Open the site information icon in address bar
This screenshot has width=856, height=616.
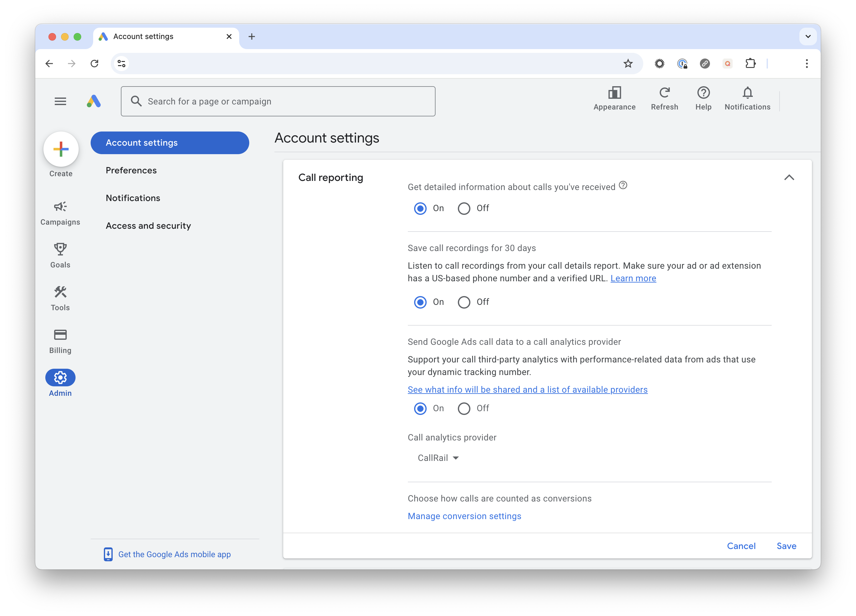point(121,63)
